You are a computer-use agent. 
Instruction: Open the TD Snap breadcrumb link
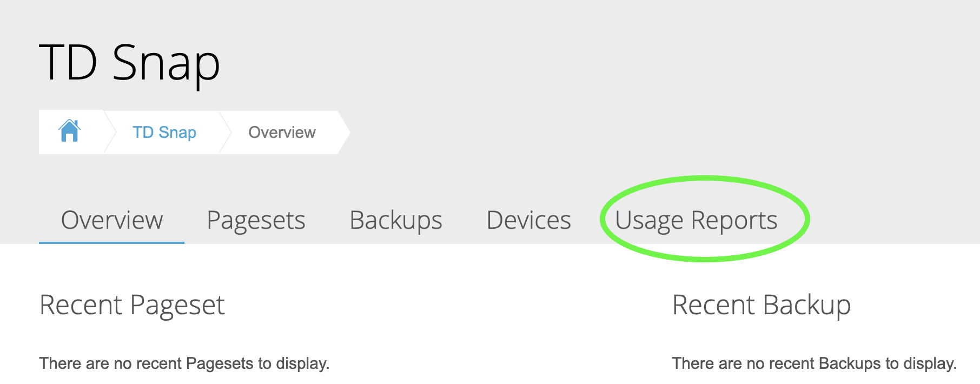[164, 131]
